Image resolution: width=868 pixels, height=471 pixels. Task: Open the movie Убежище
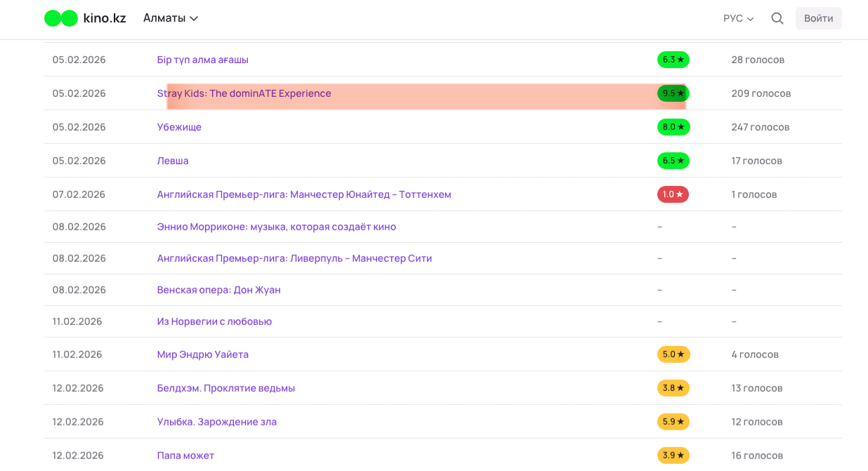(179, 127)
